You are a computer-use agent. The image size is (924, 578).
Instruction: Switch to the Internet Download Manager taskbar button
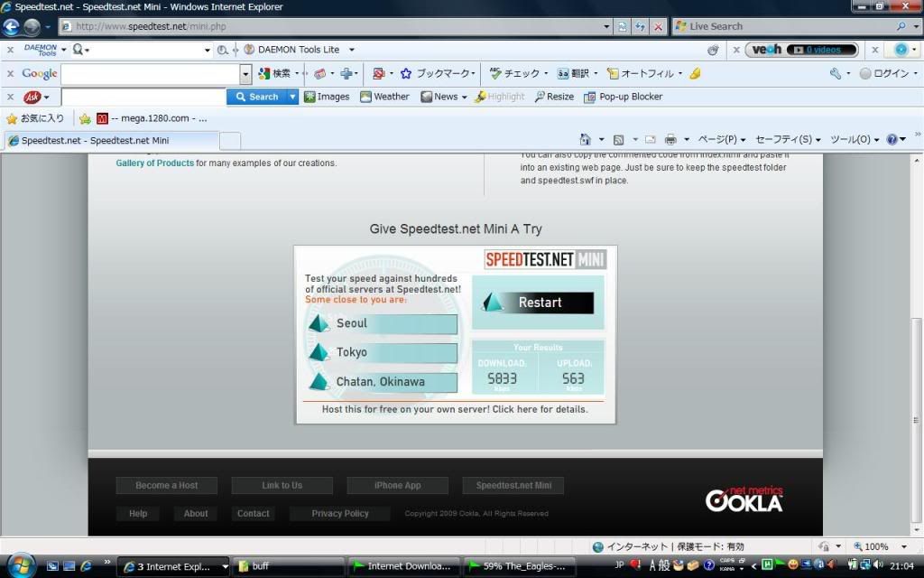[x=404, y=566]
